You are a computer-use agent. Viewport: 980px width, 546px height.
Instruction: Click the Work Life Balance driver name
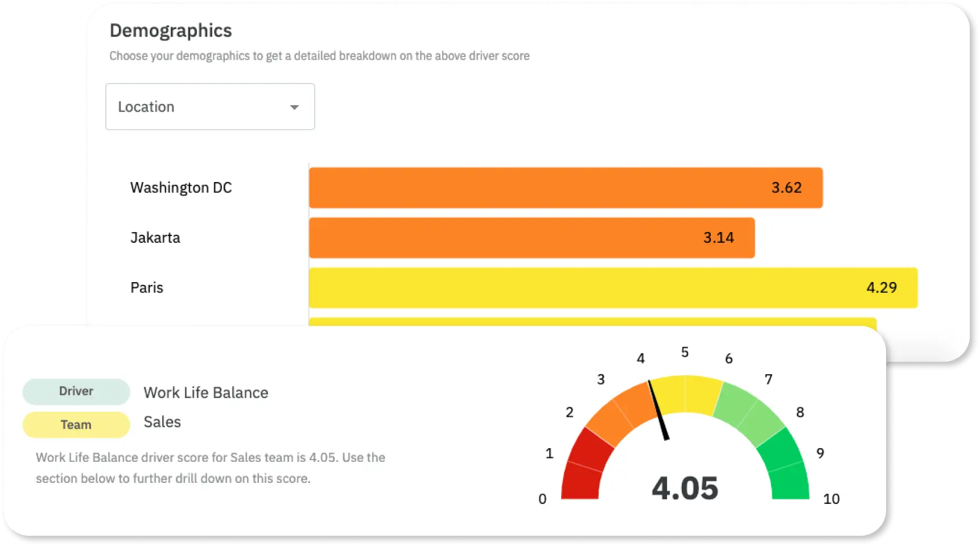205,393
